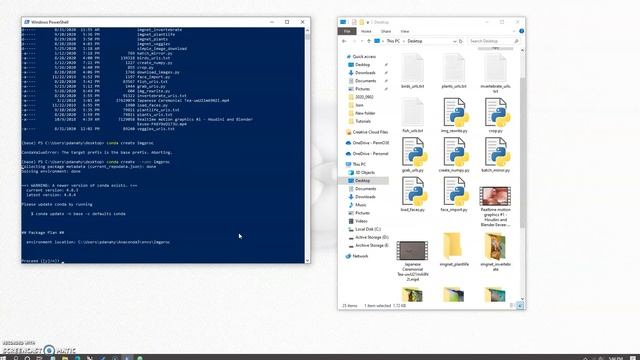Screen dimensions: 640x360
Task: Click Explorer file list vertical scrollbar
Action: (x=522, y=152)
